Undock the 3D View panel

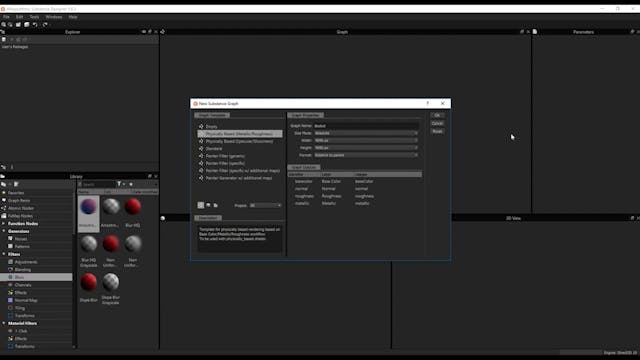click(x=632, y=218)
